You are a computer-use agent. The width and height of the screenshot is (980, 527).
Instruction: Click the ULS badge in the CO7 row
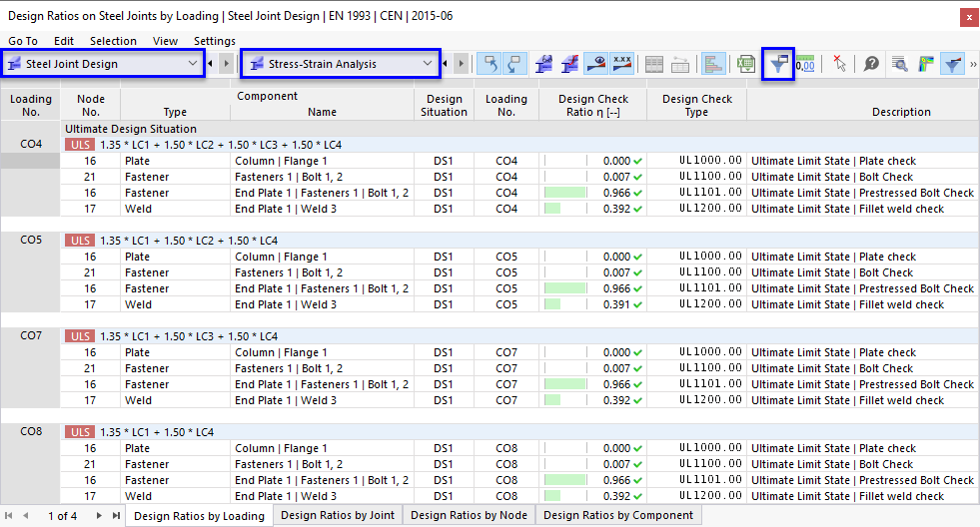coord(80,336)
